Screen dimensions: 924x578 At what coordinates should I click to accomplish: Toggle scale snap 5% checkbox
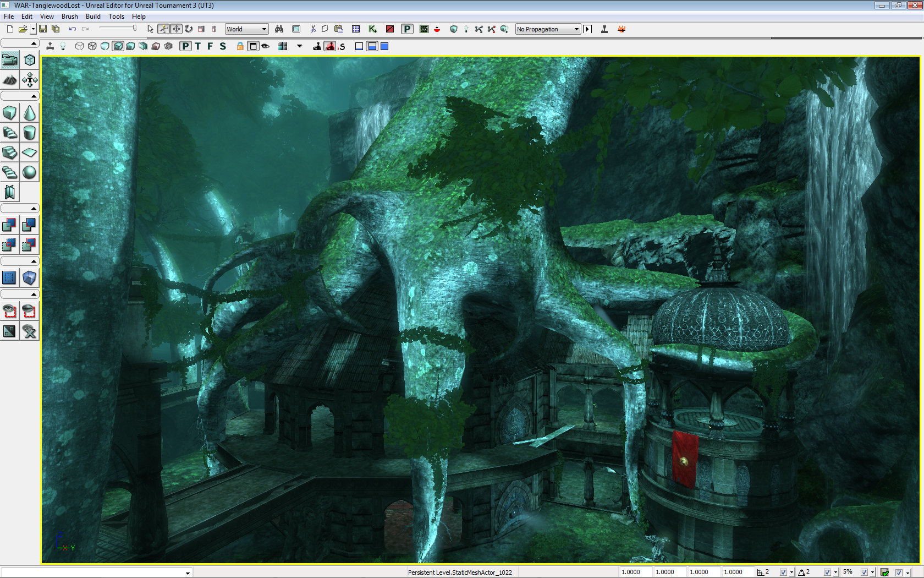point(864,572)
